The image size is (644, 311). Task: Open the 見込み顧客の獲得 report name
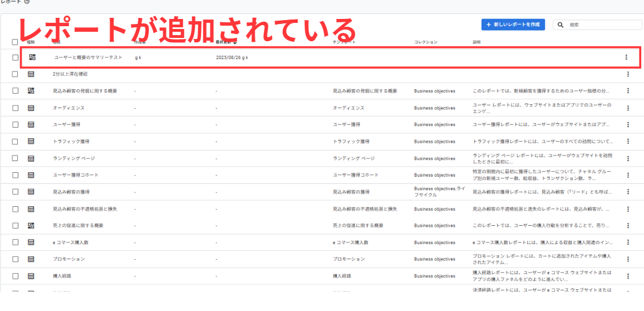coord(71,192)
